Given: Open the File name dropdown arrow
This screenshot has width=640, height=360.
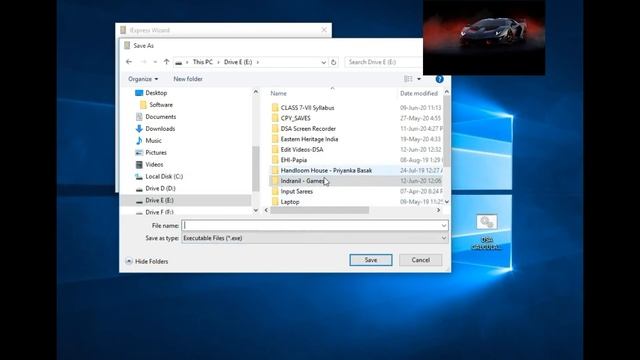Looking at the screenshot, I should tap(444, 225).
